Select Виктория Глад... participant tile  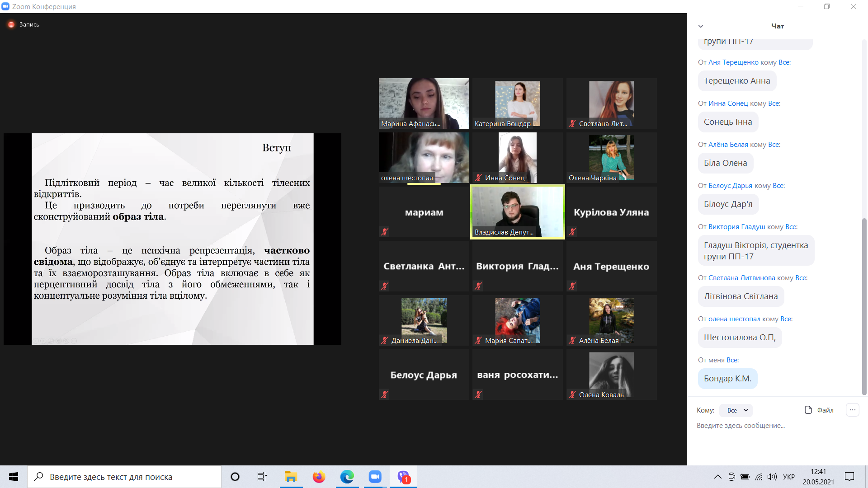click(x=518, y=266)
